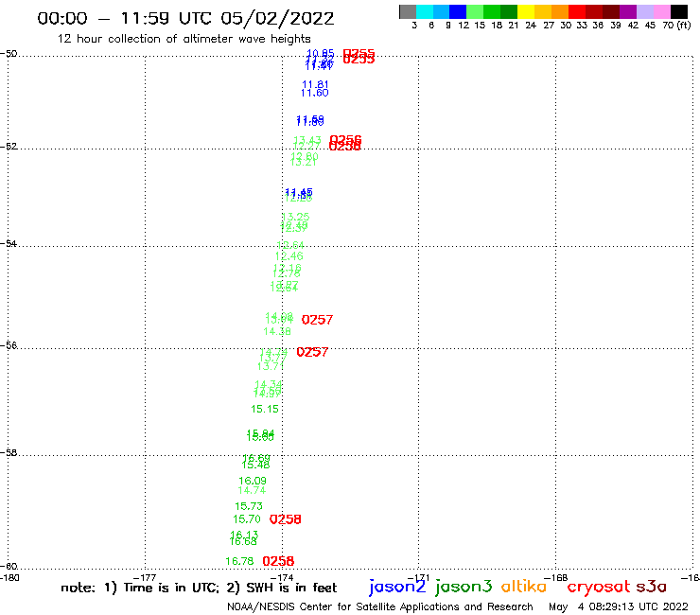Select the 15.73 wave height value
This screenshot has height=615, width=700.
coord(249,506)
